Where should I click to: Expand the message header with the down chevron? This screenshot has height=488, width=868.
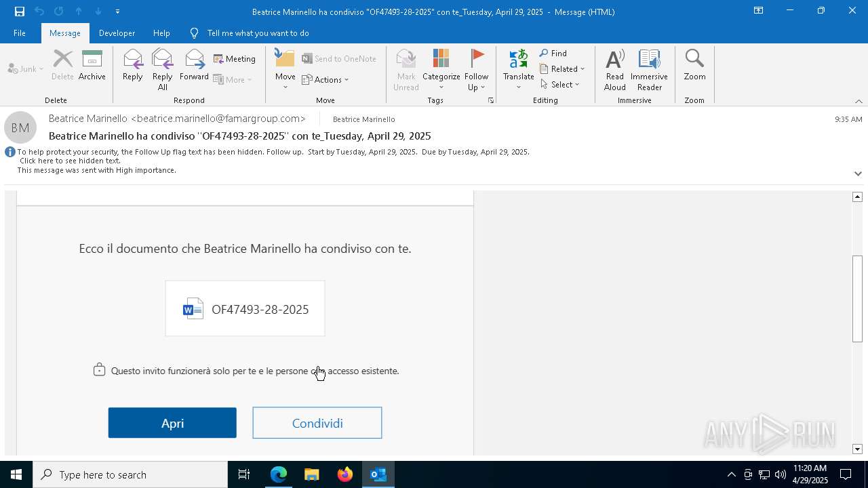[858, 174]
